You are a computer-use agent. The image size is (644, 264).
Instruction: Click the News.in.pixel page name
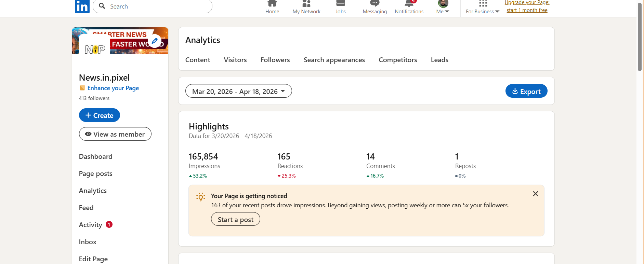[104, 78]
